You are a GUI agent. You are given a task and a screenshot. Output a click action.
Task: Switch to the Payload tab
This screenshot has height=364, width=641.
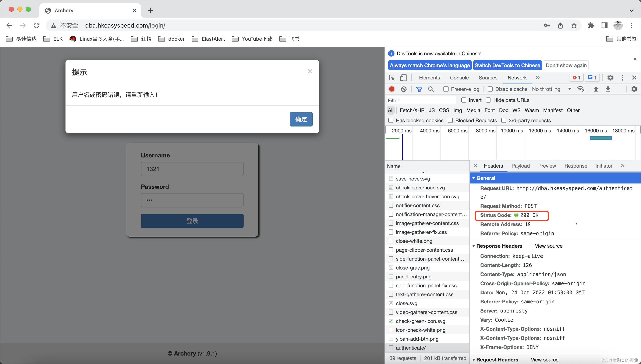520,166
